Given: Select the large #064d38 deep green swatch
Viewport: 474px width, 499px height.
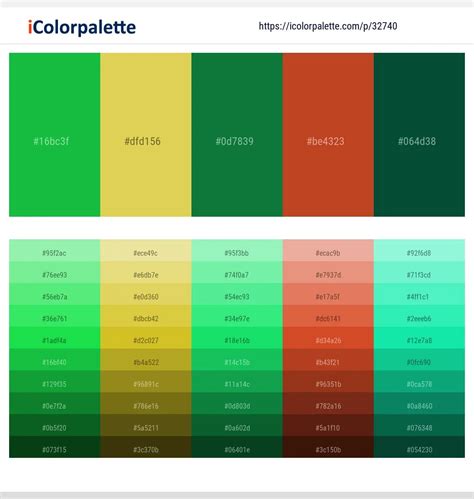Looking at the screenshot, I should tap(419, 135).
